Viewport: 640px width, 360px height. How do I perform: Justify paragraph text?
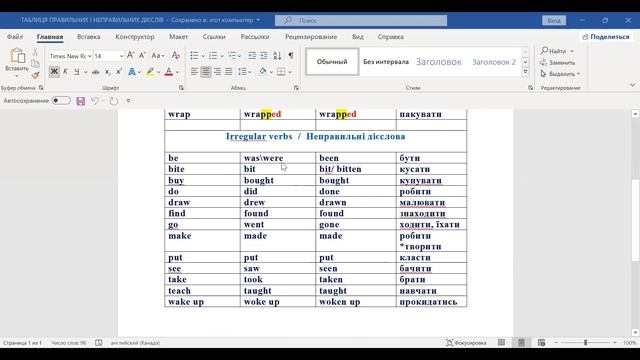229,72
